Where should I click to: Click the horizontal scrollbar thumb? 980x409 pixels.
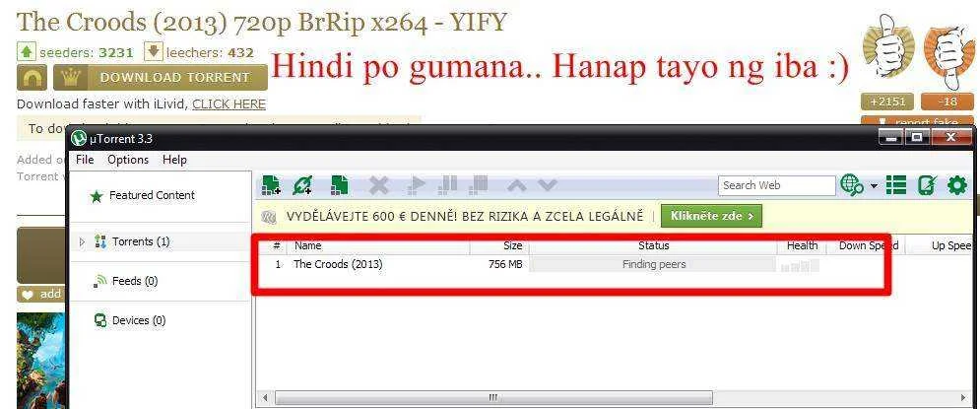pos(493,398)
